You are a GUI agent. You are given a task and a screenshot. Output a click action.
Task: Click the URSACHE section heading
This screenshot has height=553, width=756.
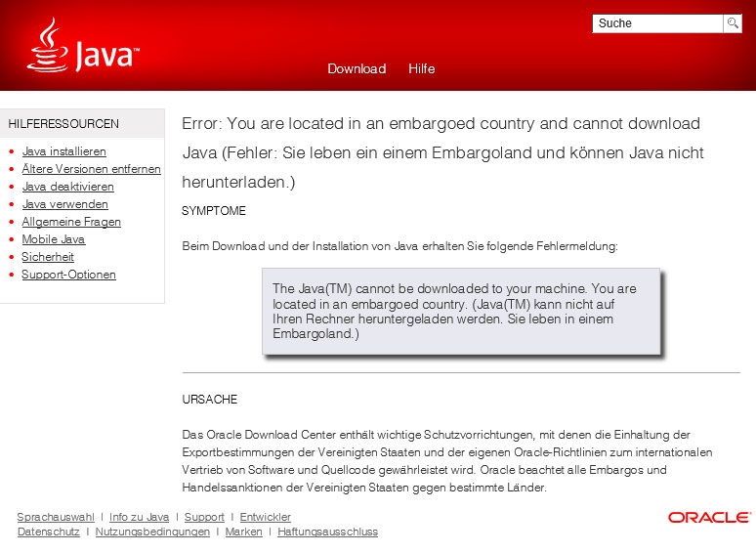click(x=210, y=400)
